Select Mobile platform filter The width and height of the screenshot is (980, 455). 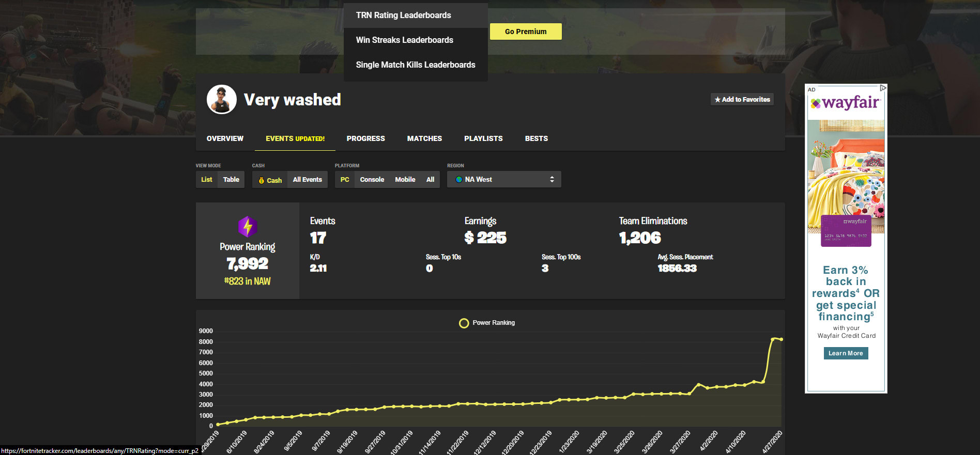pyautogui.click(x=405, y=180)
